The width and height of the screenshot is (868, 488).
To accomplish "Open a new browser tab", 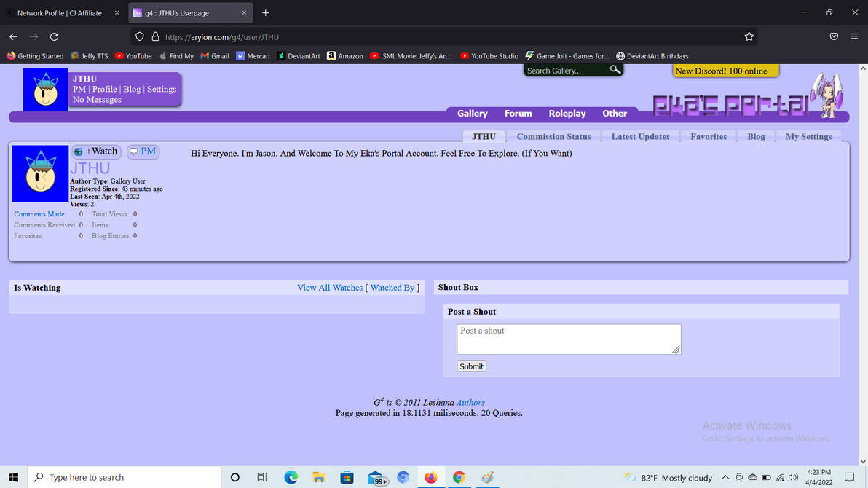I will point(266,12).
